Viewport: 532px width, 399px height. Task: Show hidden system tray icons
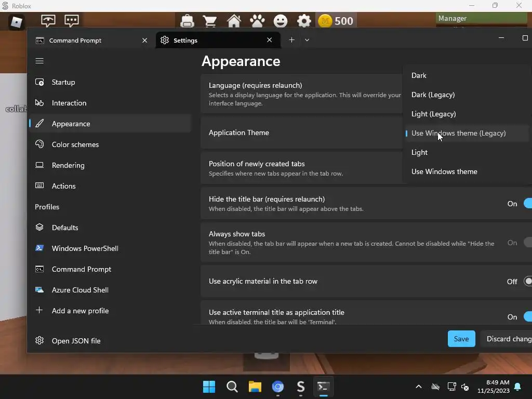coord(419,387)
